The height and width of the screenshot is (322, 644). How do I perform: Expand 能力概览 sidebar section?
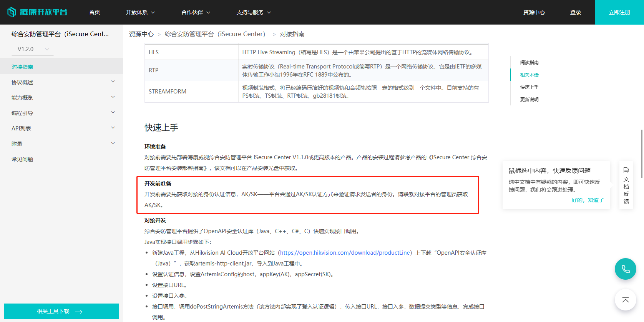click(61, 97)
